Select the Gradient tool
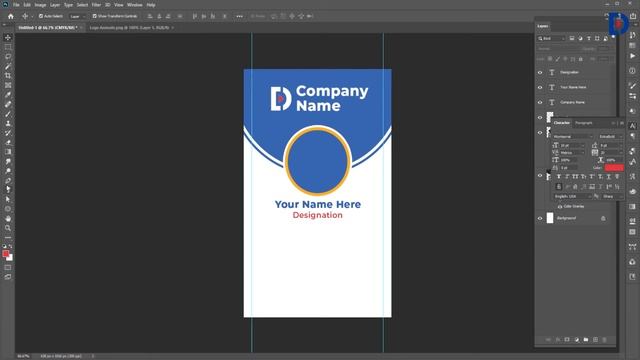Screen dimensions: 640x360 [8, 152]
